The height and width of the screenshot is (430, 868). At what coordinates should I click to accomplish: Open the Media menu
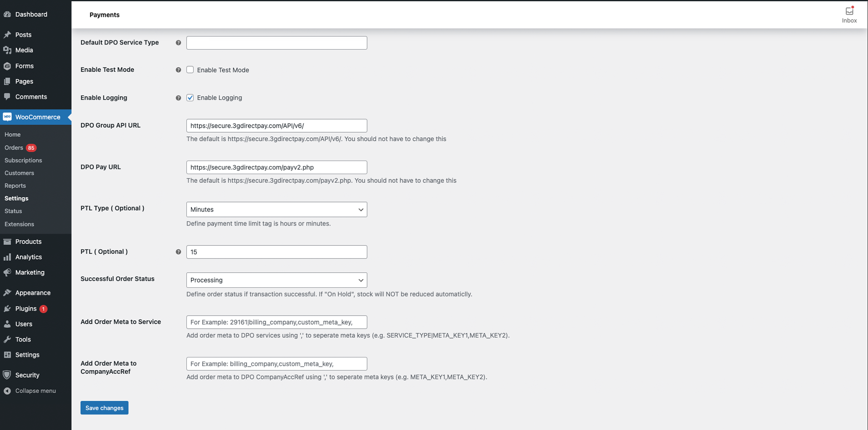(36, 50)
